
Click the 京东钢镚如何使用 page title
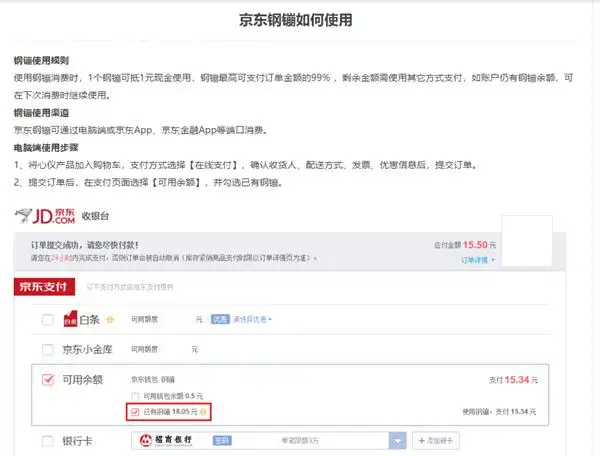[296, 20]
